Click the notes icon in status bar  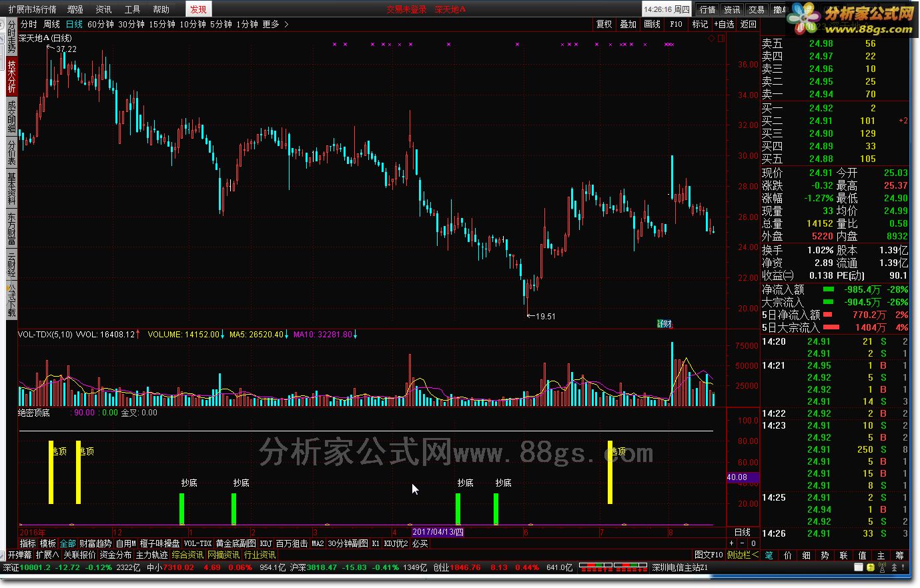tap(858, 567)
